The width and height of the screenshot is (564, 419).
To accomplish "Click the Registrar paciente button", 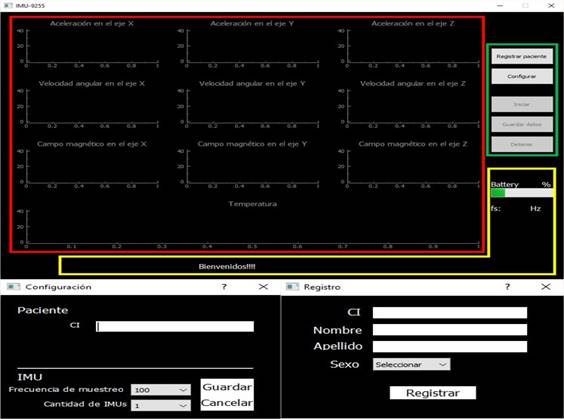I will pyautogui.click(x=522, y=56).
